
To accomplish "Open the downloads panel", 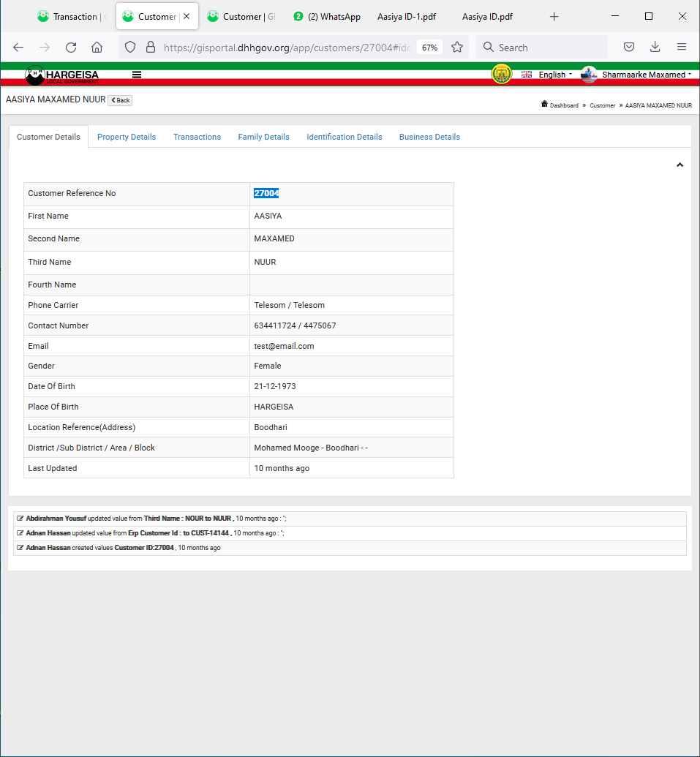I will (x=655, y=47).
